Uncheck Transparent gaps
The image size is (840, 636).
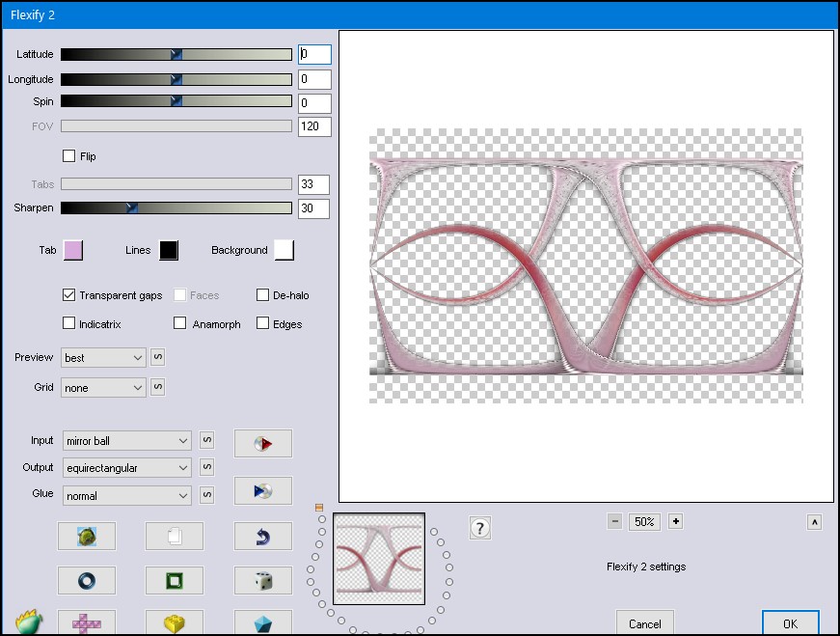tap(68, 295)
